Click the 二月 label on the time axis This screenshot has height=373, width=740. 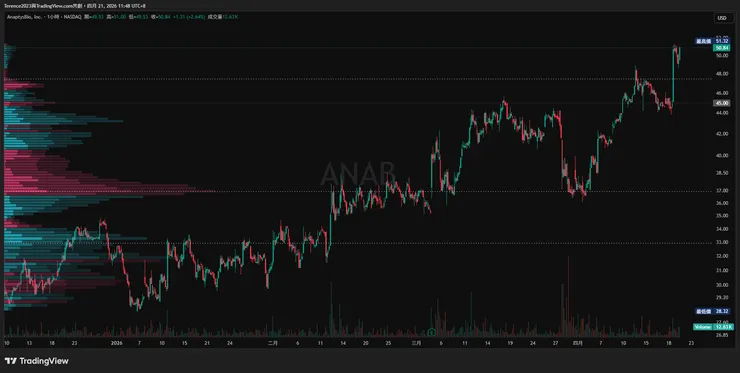tap(272, 343)
